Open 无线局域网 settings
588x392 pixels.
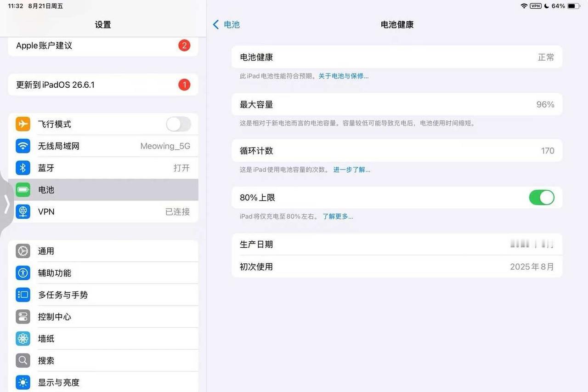(103, 146)
